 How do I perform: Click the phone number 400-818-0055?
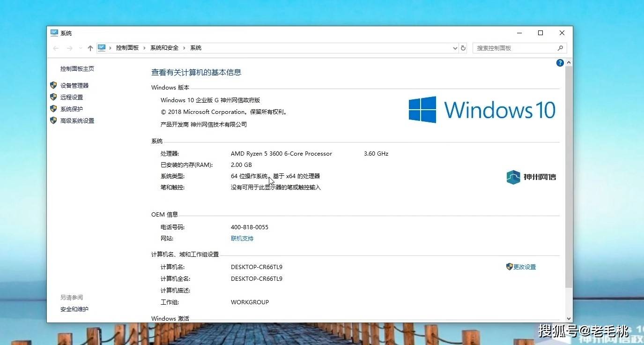tap(250, 227)
